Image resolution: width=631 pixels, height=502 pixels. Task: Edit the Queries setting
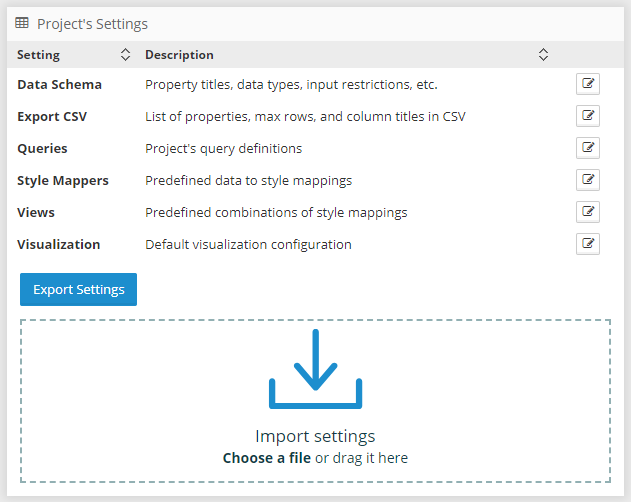pos(588,148)
